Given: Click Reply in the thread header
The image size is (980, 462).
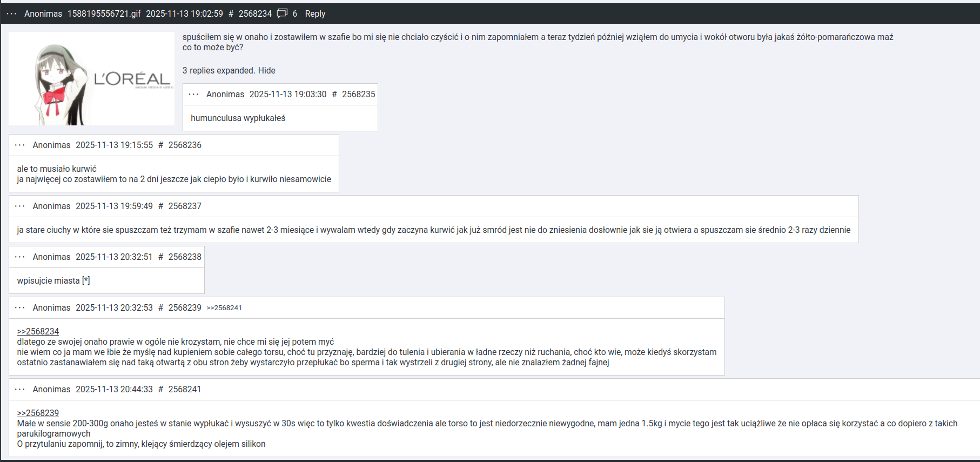Looking at the screenshot, I should [x=315, y=14].
